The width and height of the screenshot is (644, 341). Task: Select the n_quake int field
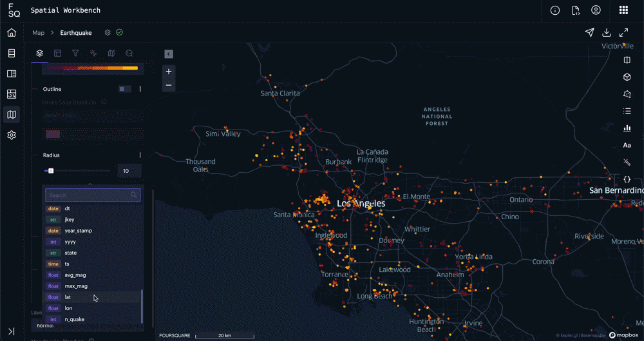93,319
